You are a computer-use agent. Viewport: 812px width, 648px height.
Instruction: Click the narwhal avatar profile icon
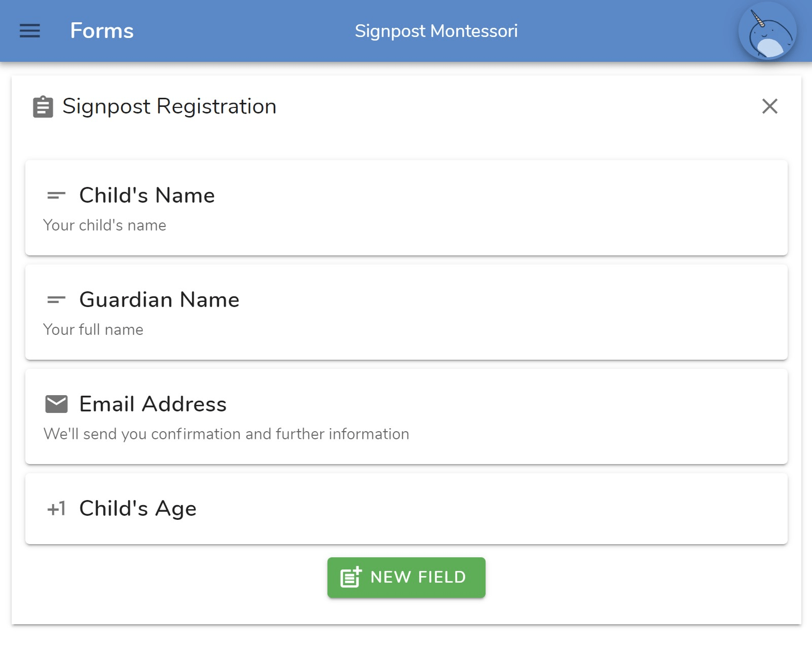coord(767,31)
